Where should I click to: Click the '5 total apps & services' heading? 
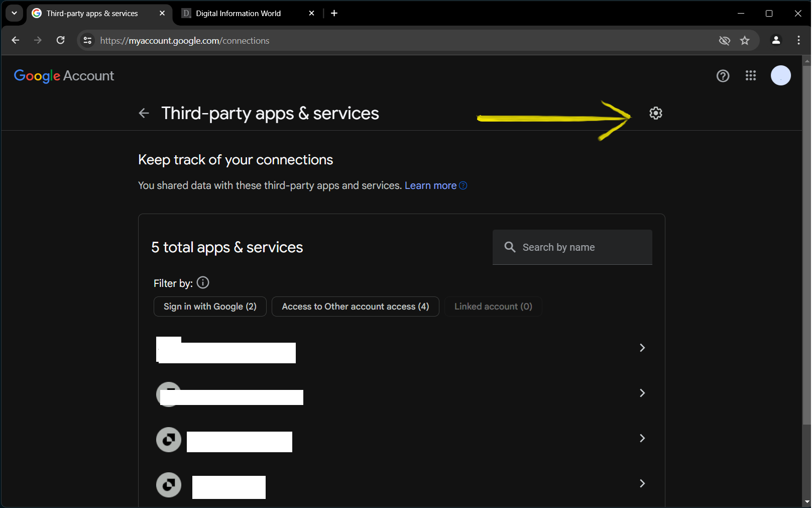coord(227,247)
